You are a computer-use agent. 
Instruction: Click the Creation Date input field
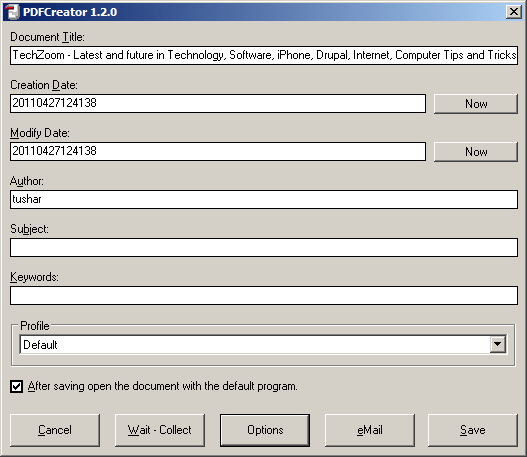[x=218, y=103]
